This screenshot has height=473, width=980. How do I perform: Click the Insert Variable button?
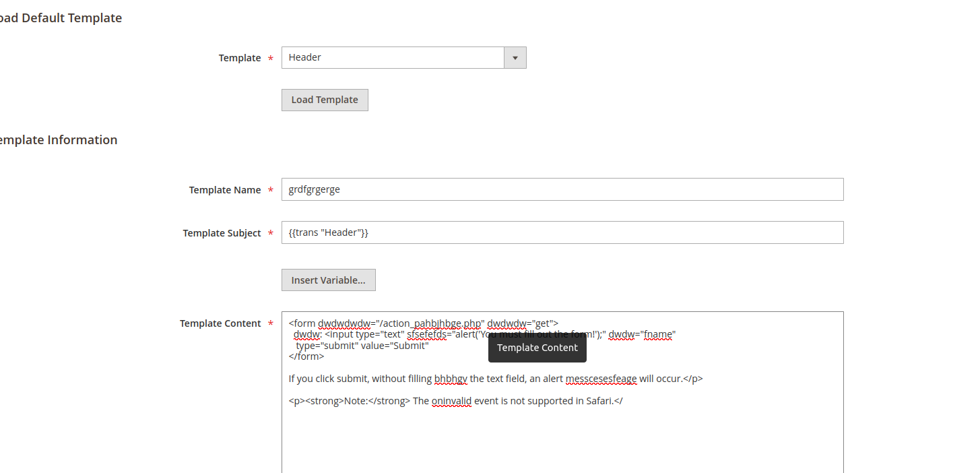tap(328, 280)
